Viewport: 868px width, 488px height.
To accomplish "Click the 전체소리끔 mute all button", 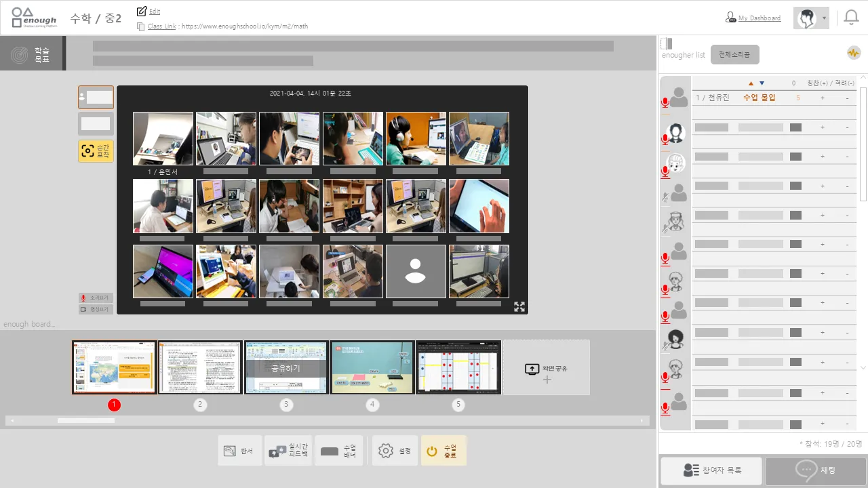I will 735,55.
